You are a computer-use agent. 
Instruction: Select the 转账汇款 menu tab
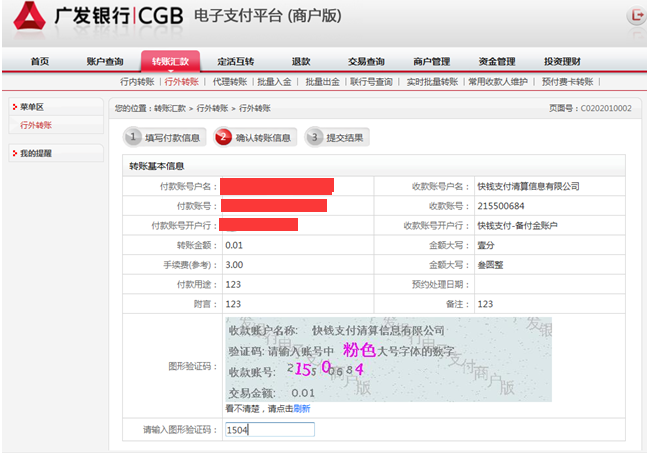(170, 62)
